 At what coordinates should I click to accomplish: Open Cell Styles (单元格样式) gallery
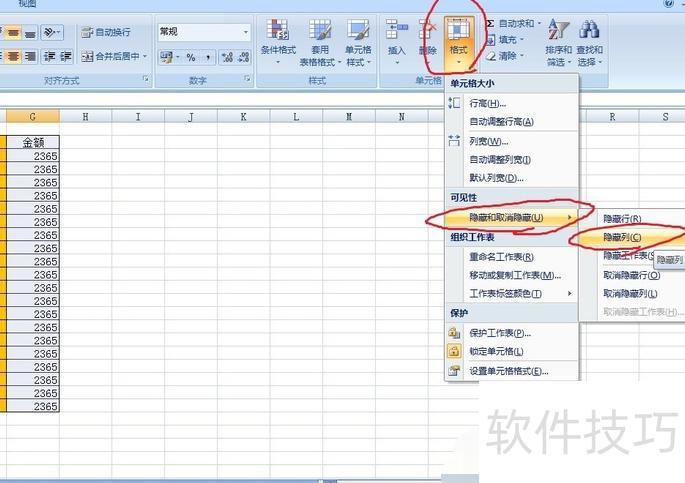[x=358, y=43]
